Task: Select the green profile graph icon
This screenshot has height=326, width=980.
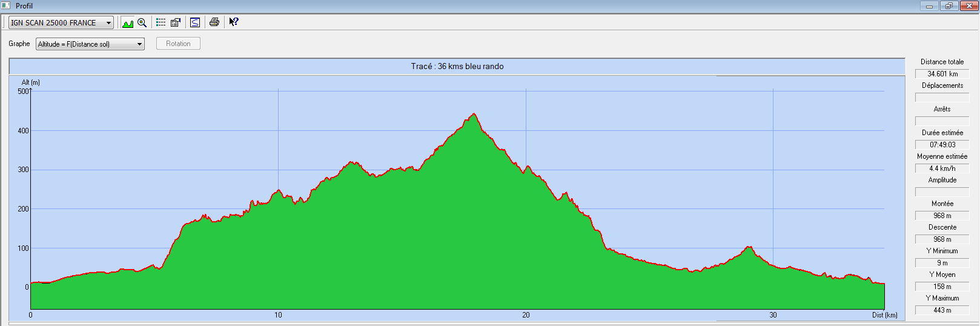Action: [128, 22]
